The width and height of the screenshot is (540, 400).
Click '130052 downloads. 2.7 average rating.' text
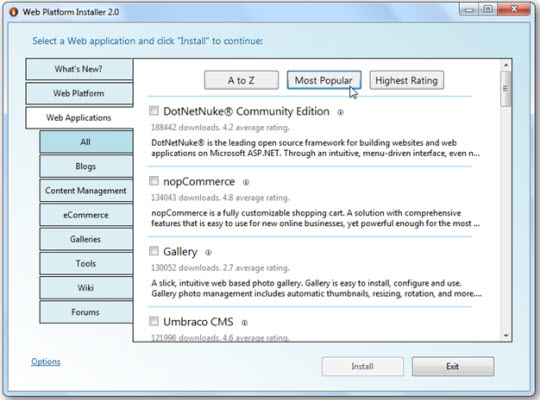coord(220,268)
